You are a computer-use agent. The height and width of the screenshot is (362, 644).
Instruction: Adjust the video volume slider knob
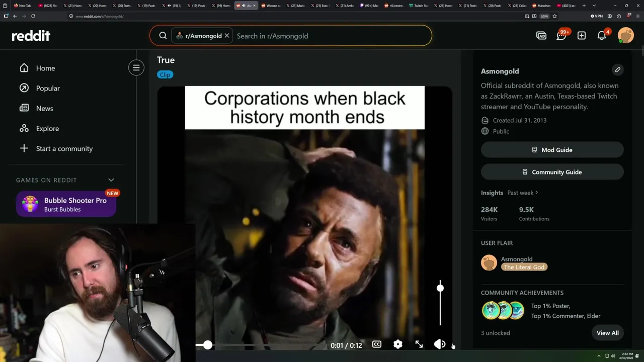(x=440, y=288)
